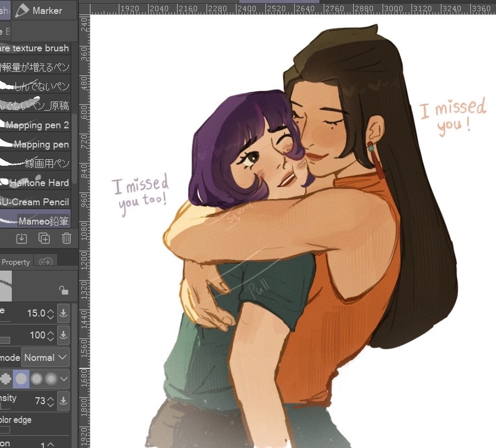The height and width of the screenshot is (448, 496).
Task: Delete the selected sub tool with trash icon
Action: click(66, 238)
